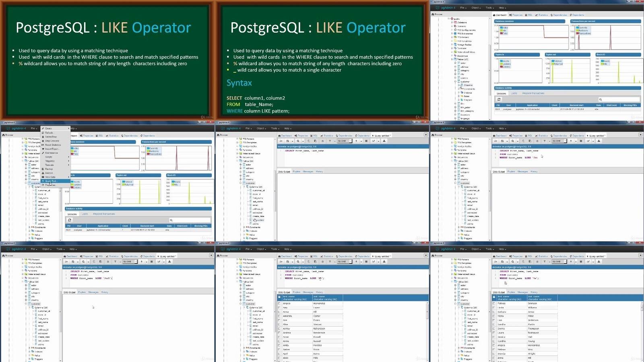644x362 pixels.
Task: Tick the checkbox for the Cynthia Young row
Action: [x=494, y=341]
